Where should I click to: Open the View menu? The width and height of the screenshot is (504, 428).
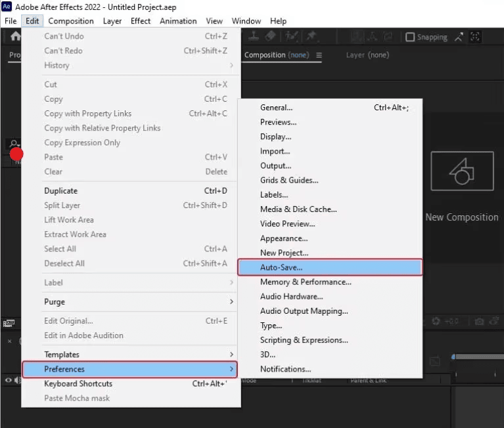214,21
